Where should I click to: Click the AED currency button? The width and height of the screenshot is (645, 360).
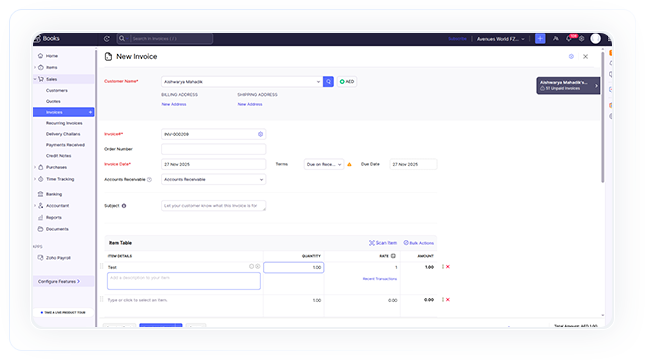tap(347, 81)
